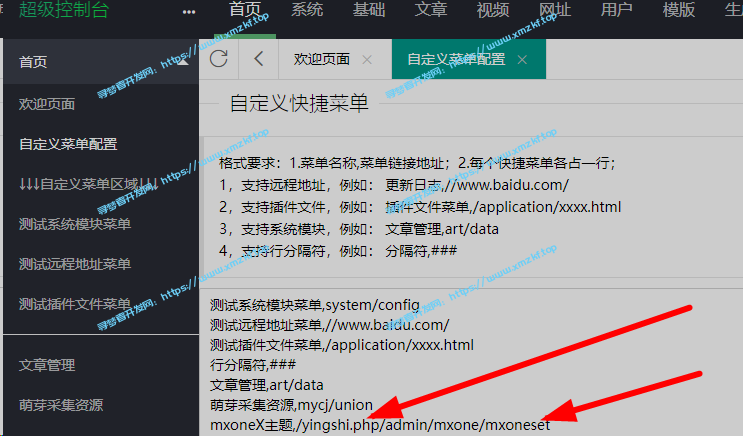Open the 模版 top navigation menu
The image size is (743, 436).
[679, 9]
